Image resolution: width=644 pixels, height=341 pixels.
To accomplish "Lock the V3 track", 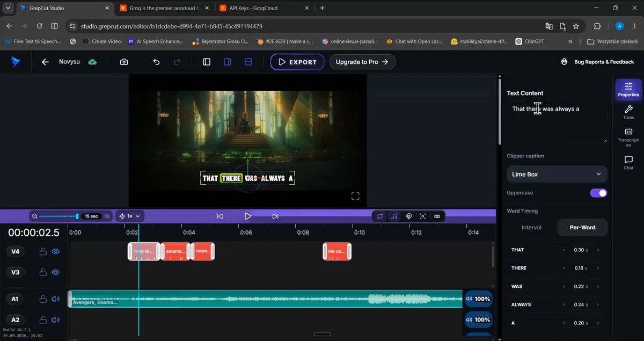I will [x=42, y=272].
